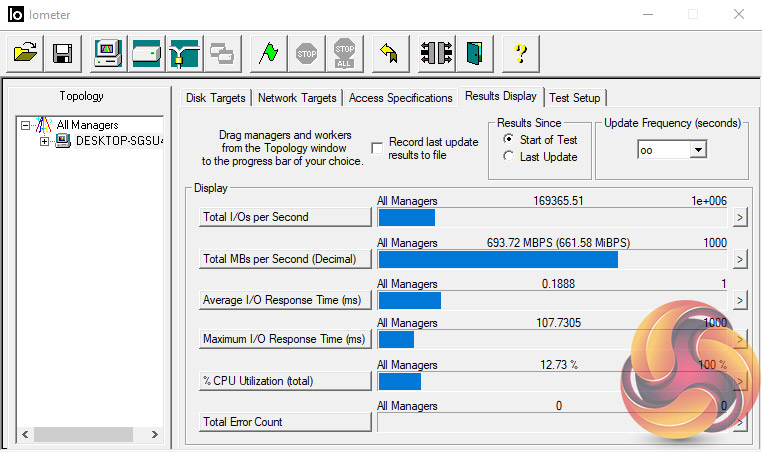Add a new network worker
Viewport: 762px width, 452px height.
click(x=184, y=53)
